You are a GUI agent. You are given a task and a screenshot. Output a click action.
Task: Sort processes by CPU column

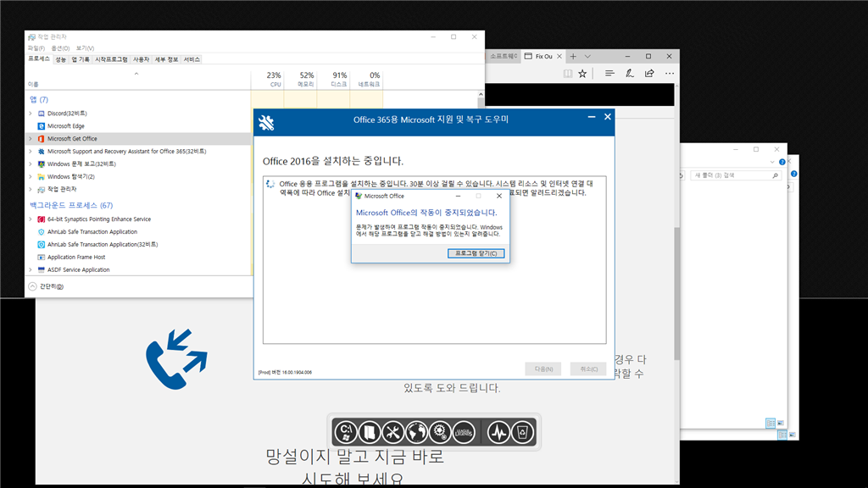coord(267,80)
